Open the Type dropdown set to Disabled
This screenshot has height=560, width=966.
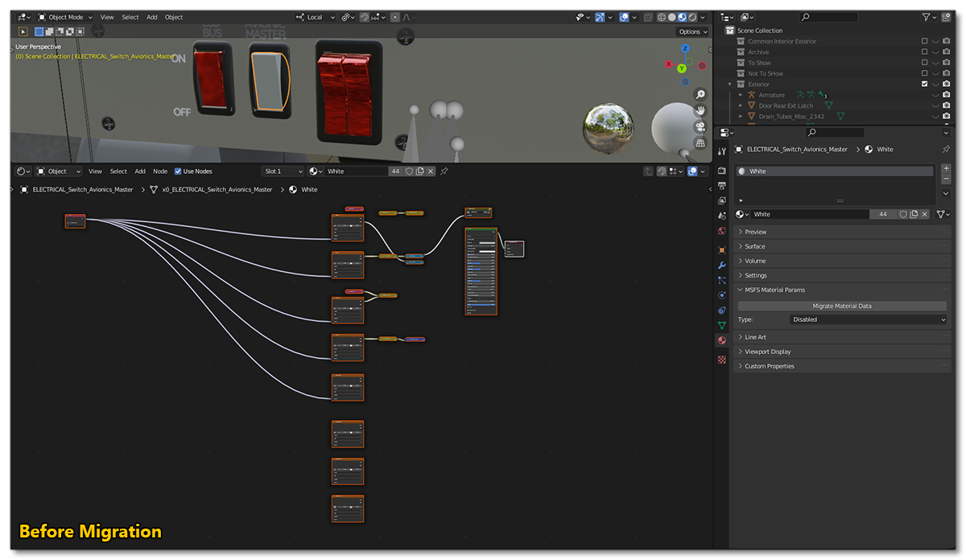click(868, 319)
